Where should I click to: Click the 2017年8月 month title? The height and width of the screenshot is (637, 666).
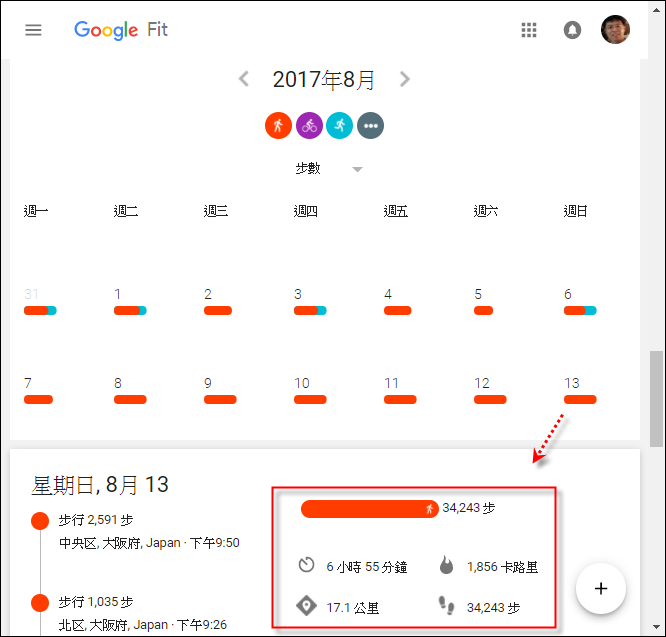point(324,79)
